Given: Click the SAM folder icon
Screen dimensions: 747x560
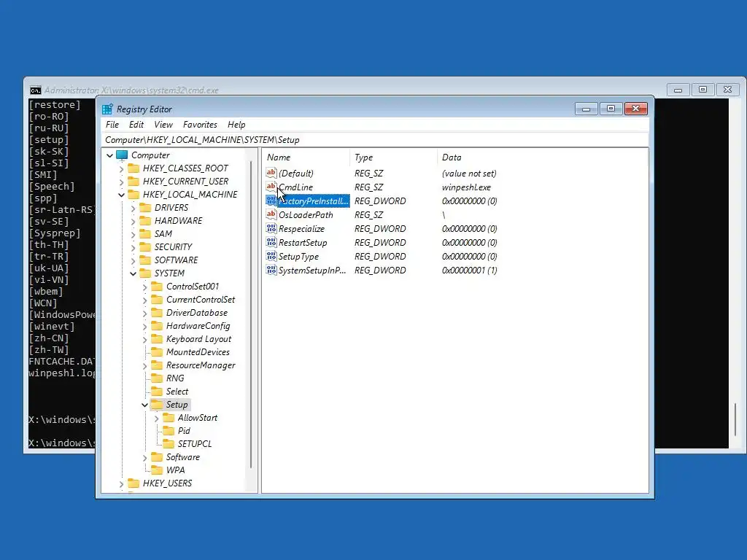Looking at the screenshot, I should [145, 234].
